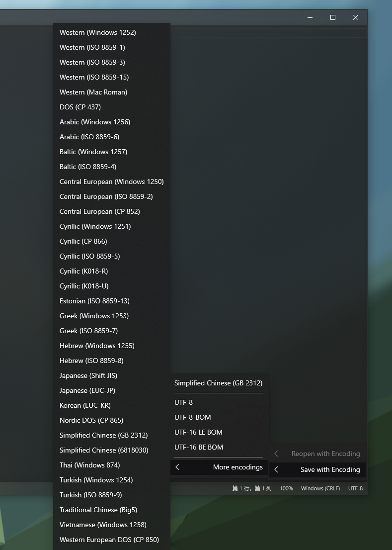Pick Japanese (EUC-JP) encoding
Screen dimensions: 392x550
point(112,390)
